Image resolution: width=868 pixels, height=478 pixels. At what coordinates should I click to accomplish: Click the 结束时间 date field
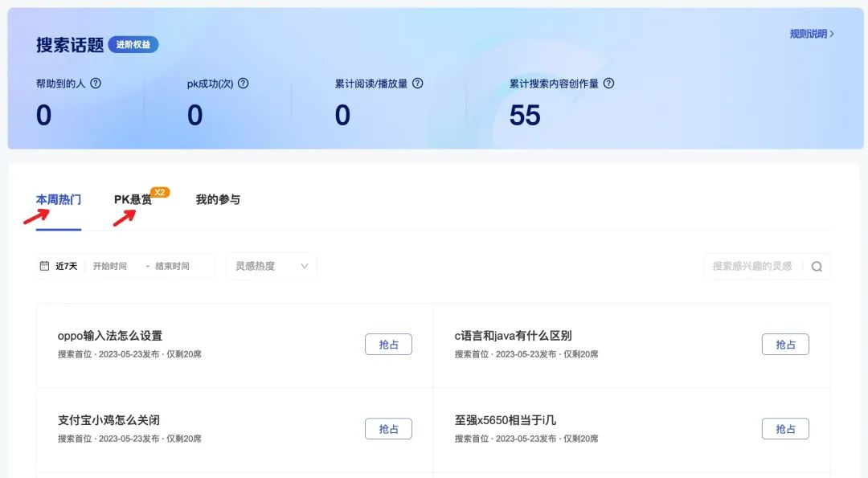[x=173, y=266]
